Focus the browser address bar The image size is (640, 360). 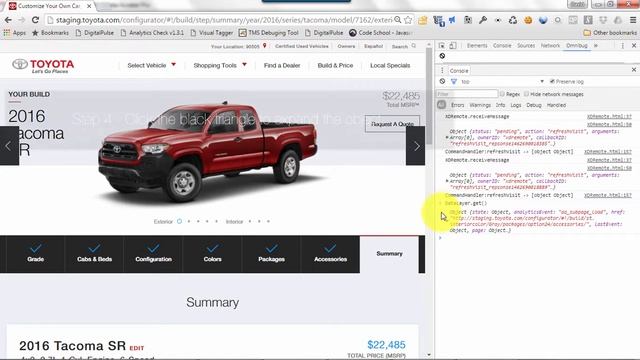(224, 20)
